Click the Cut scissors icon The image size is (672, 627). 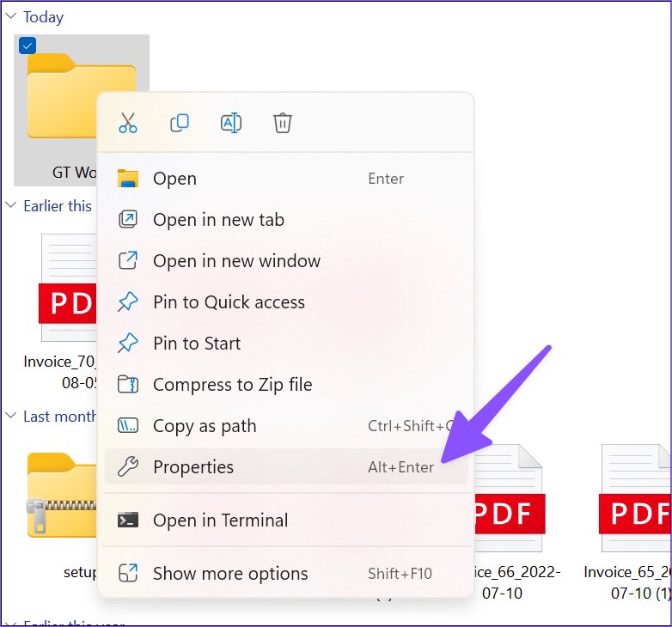click(x=128, y=123)
